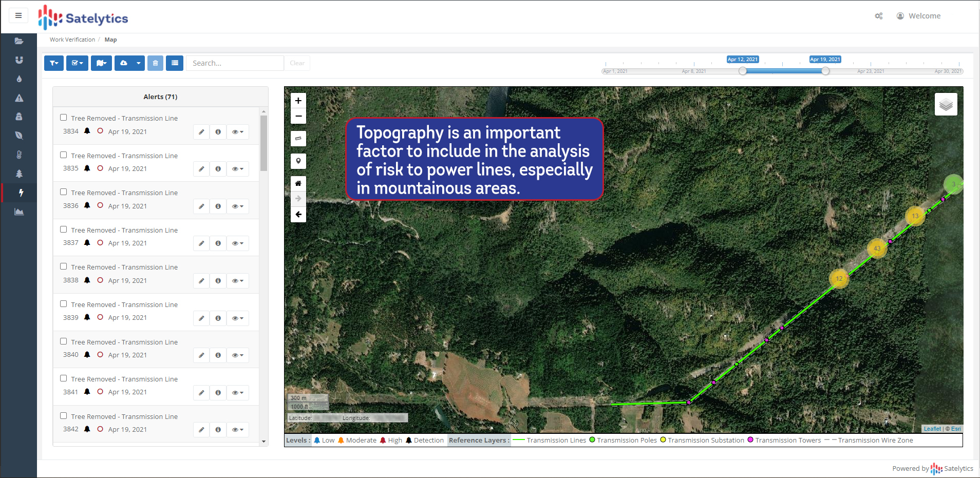Select the checkbox for alert 3838
Image resolution: width=980 pixels, height=478 pixels.
tap(64, 266)
